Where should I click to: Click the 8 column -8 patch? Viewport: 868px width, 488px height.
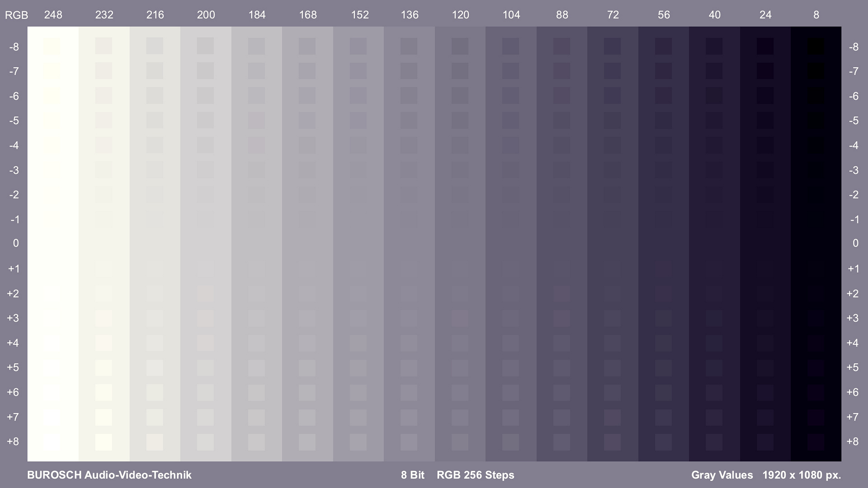[x=816, y=46]
